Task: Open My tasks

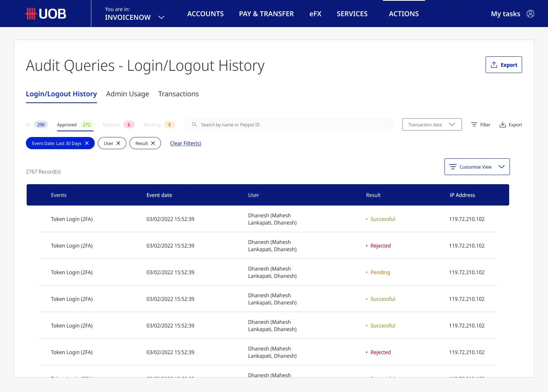Action: pyautogui.click(x=505, y=14)
